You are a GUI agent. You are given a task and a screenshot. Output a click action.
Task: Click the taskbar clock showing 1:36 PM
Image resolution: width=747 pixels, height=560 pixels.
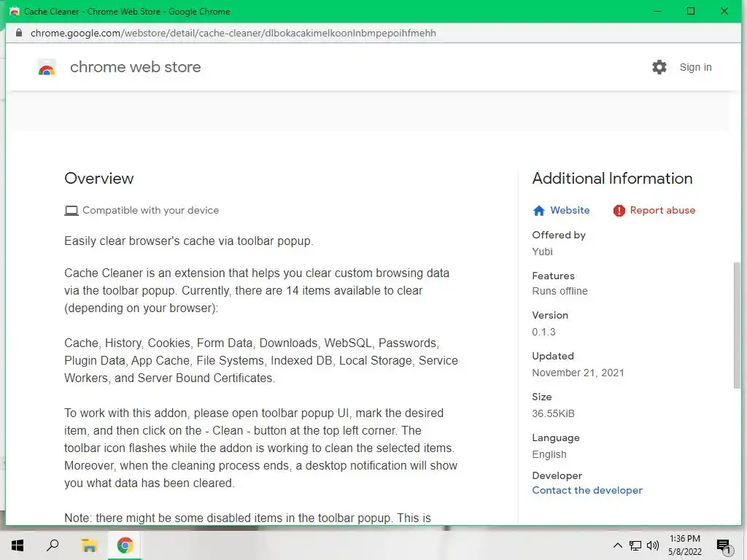pos(684,545)
